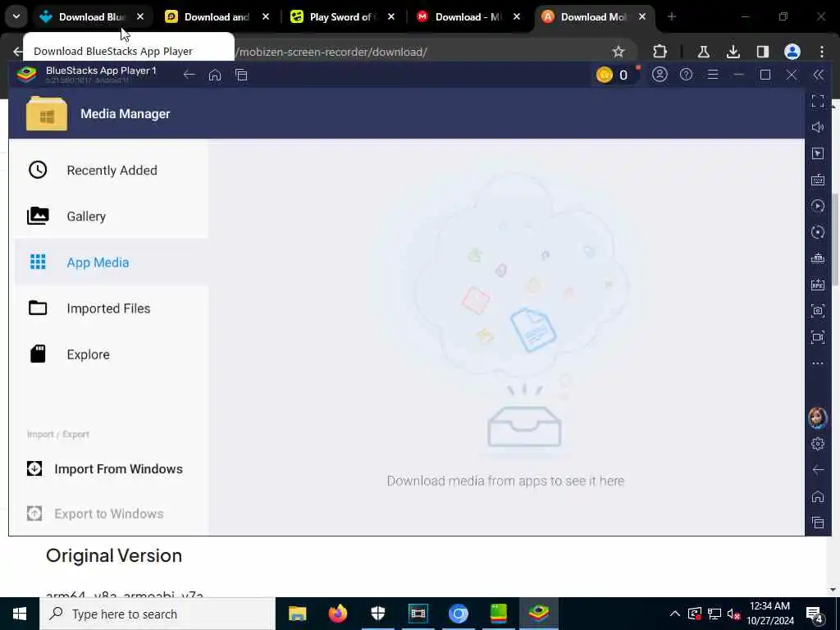The height and width of the screenshot is (630, 840).
Task: Open Windows Security shield in taskbar
Action: [377, 614]
